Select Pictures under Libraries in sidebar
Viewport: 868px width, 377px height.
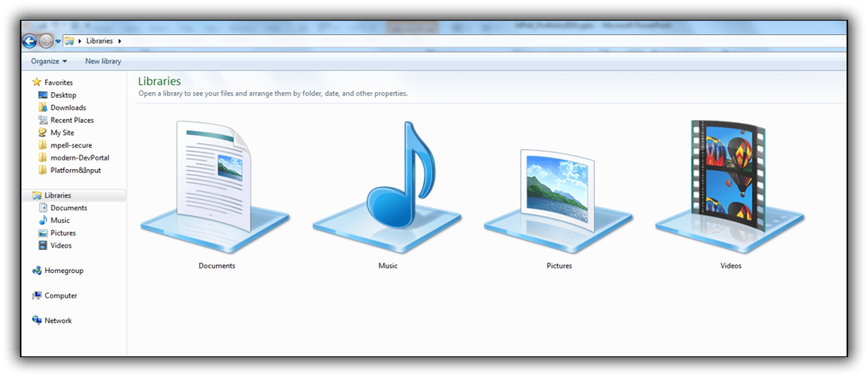click(63, 233)
